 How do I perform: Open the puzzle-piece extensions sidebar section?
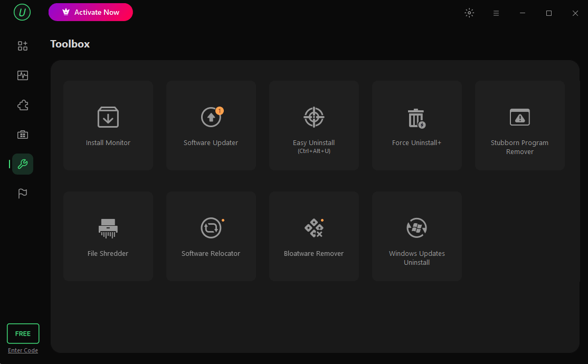point(23,105)
